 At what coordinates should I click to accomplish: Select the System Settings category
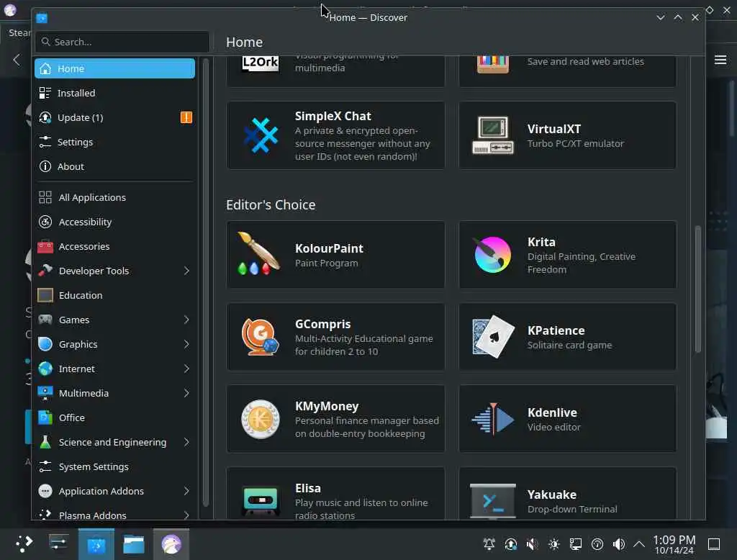tap(114, 466)
